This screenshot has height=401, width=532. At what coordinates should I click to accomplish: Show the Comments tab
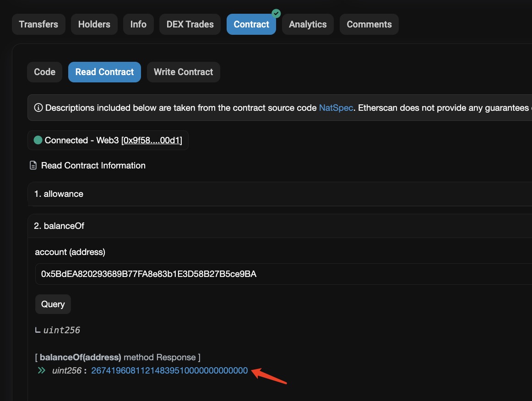pos(369,24)
